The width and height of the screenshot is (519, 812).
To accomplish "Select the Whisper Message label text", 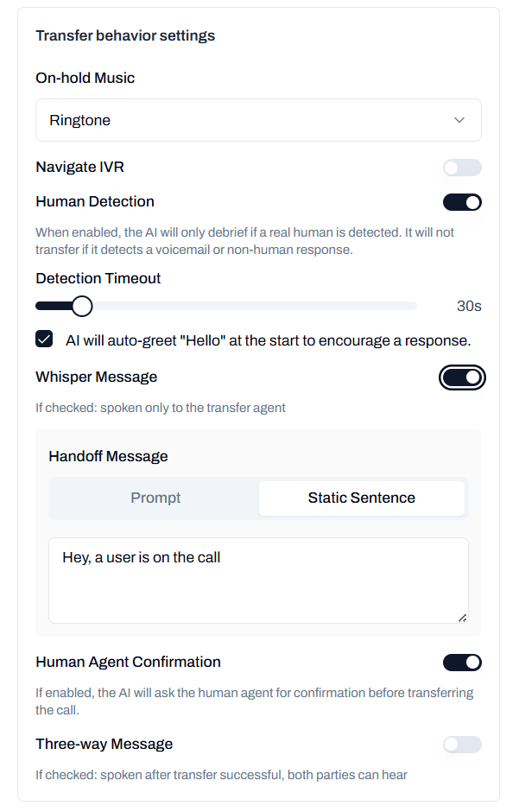I will pyautogui.click(x=96, y=377).
